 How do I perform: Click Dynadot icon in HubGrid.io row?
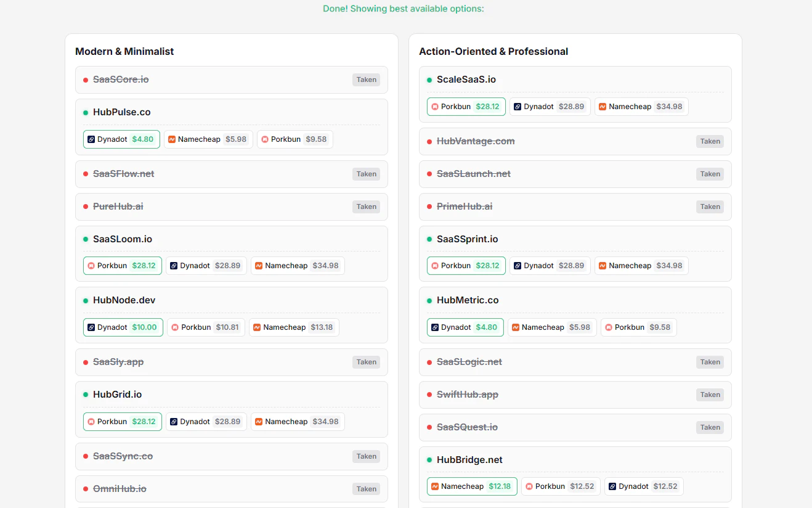click(x=174, y=422)
